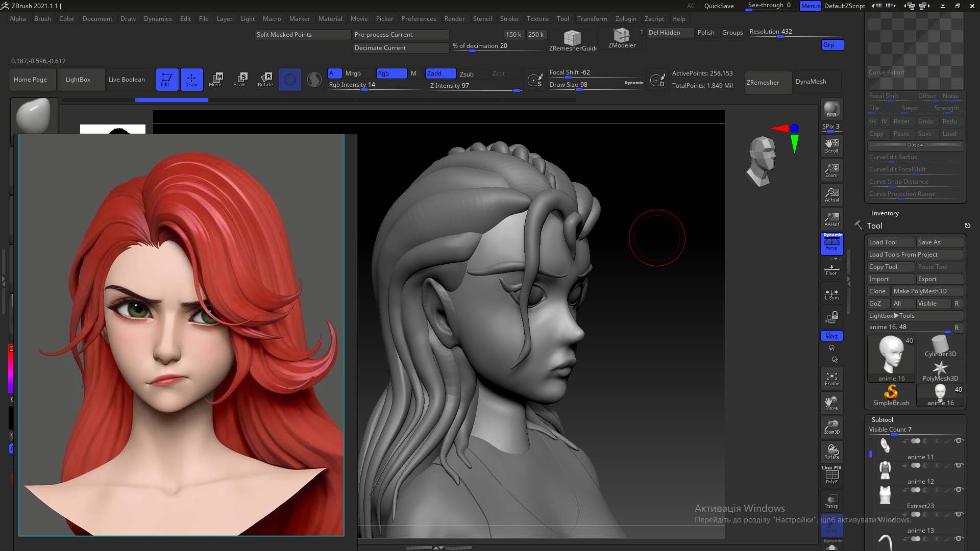Expand the Subtool palette section
980x551 pixels.
882,419
